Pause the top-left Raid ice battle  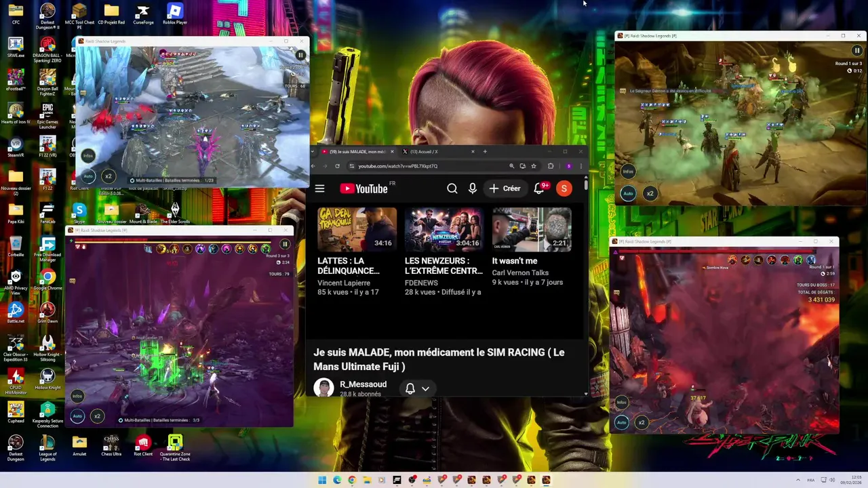[300, 56]
